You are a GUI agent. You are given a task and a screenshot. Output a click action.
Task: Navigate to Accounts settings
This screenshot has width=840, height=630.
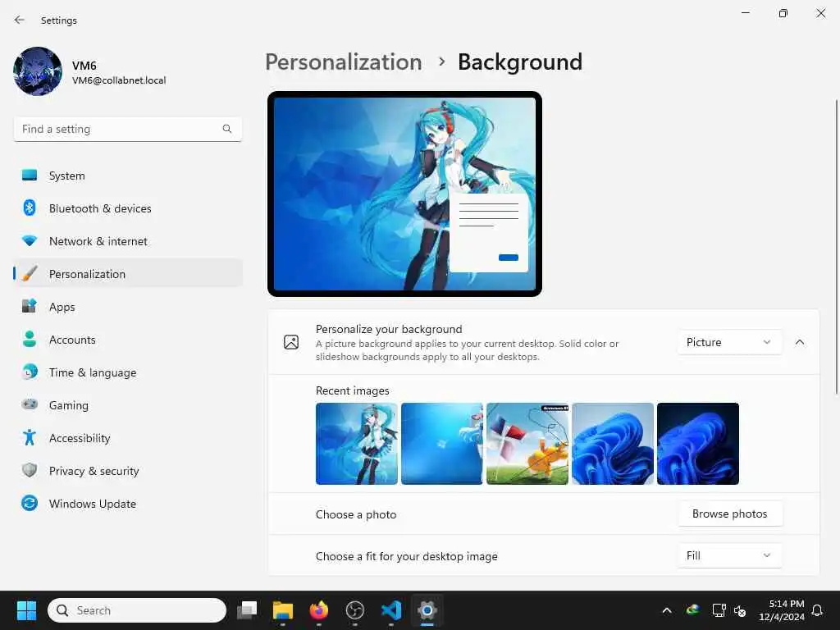click(x=127, y=339)
